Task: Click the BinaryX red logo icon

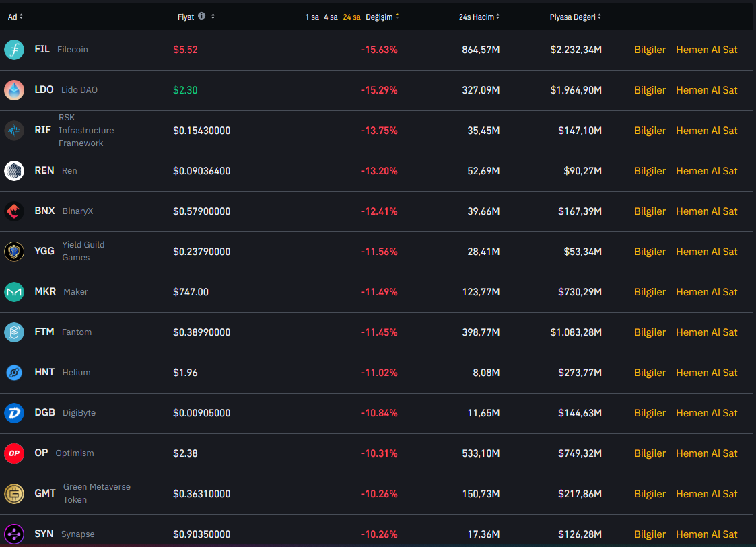Action: tap(14, 211)
